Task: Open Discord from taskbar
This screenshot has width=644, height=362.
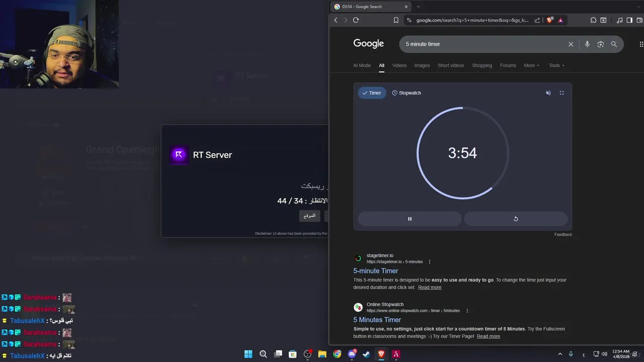Action: click(352, 354)
